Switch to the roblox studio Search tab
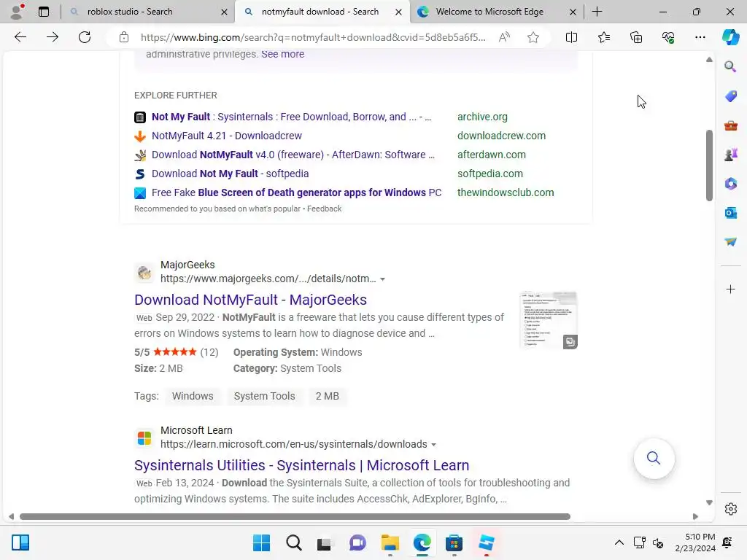Viewport: 747px width, 560px height. [x=148, y=12]
